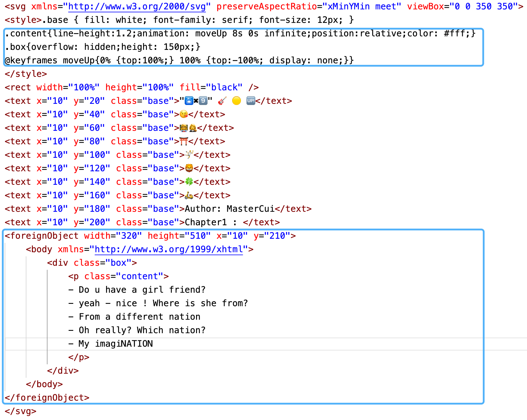Click the 'Chapter1 :' text
The height and width of the screenshot is (420, 527).
click(211, 222)
